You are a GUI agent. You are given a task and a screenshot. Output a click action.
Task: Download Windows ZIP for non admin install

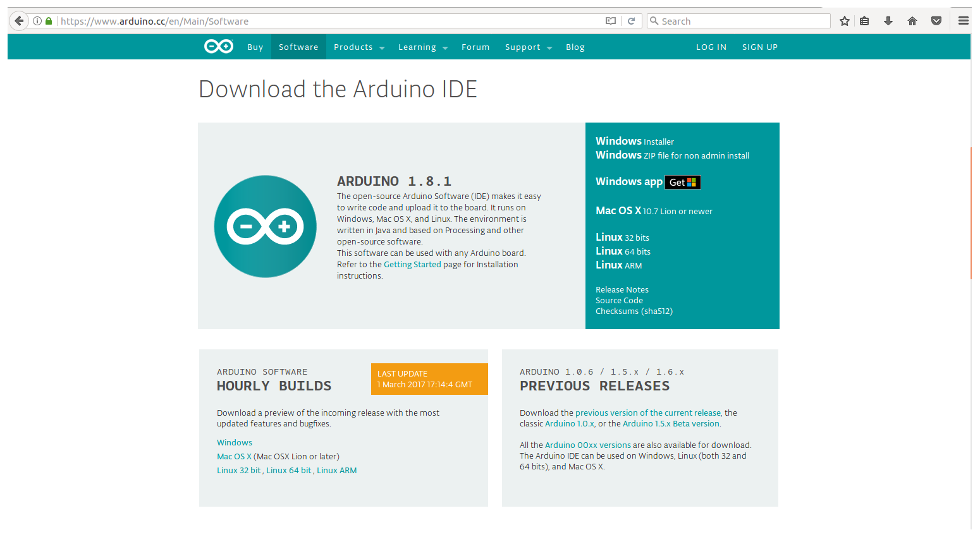(x=672, y=155)
